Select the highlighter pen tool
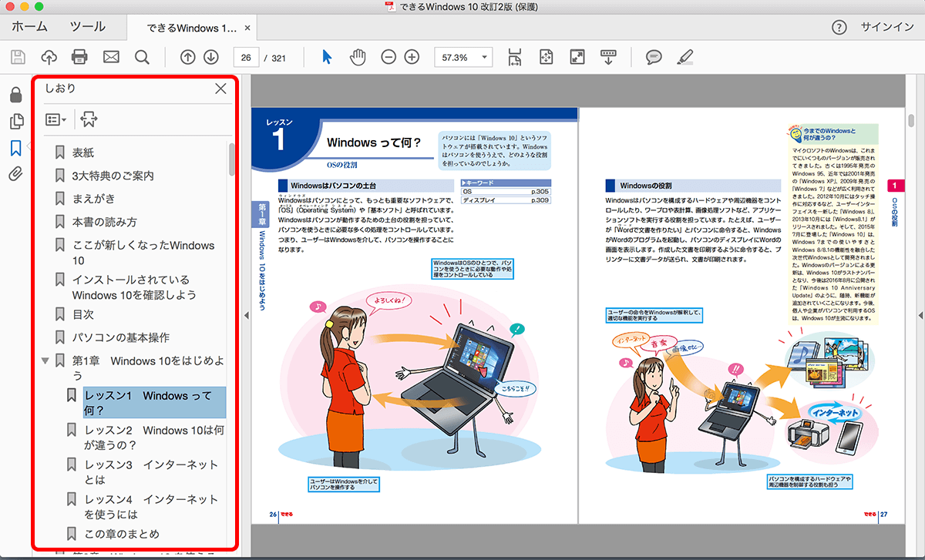 click(x=684, y=57)
